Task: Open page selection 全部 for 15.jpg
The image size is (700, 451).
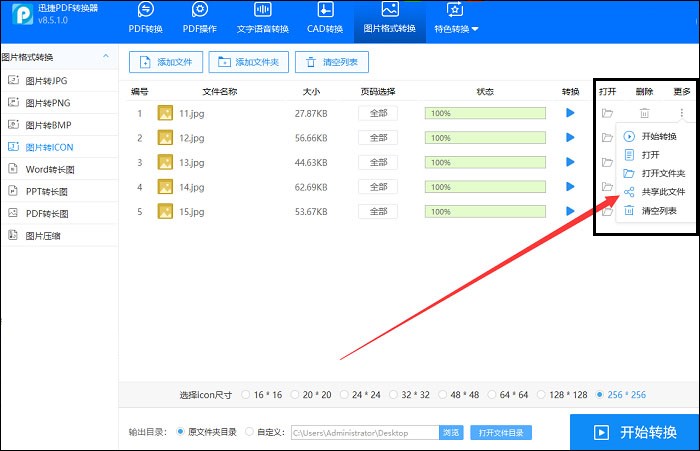Action: pos(378,212)
